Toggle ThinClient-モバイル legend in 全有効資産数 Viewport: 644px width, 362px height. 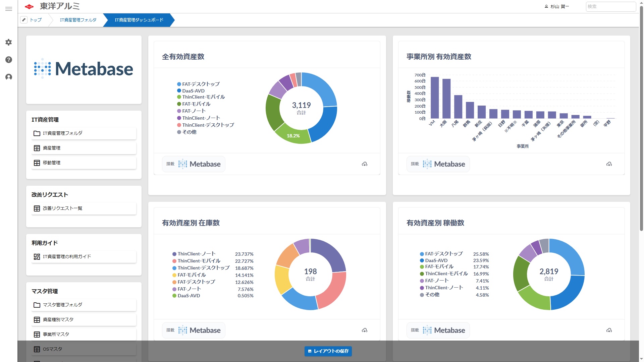tap(201, 97)
